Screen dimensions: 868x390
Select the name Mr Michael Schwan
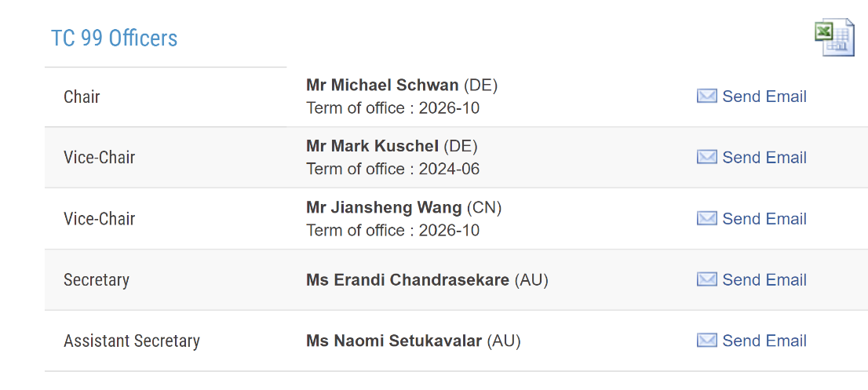(382, 86)
